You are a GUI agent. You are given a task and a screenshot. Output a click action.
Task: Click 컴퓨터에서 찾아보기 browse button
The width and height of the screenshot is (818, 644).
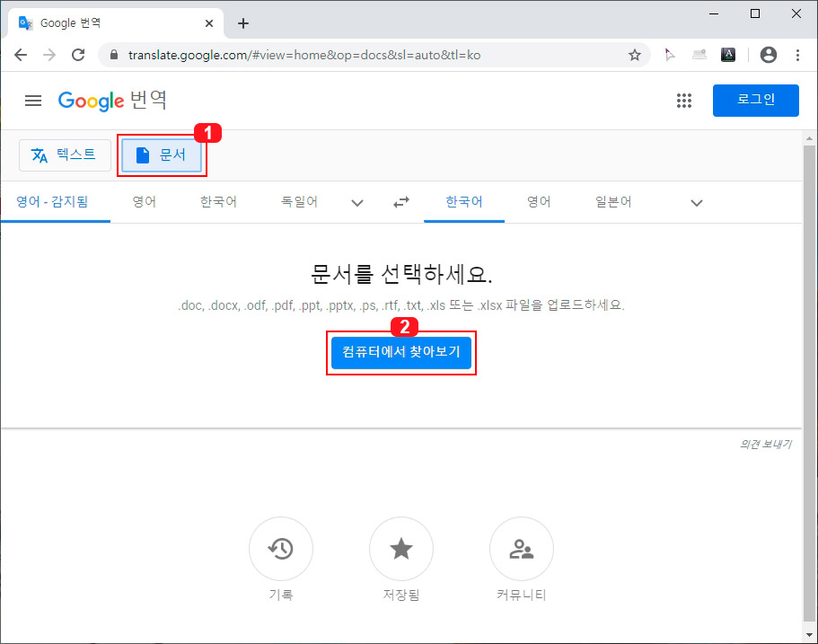(x=401, y=353)
